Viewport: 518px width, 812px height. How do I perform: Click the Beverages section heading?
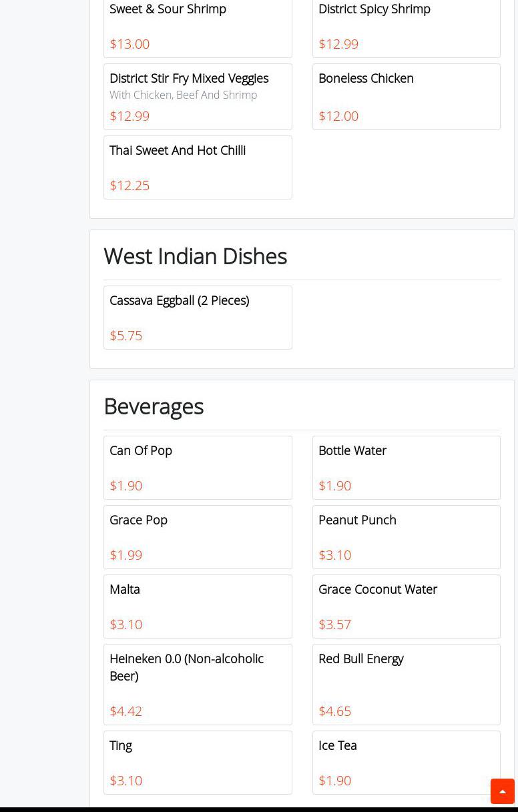(x=154, y=406)
